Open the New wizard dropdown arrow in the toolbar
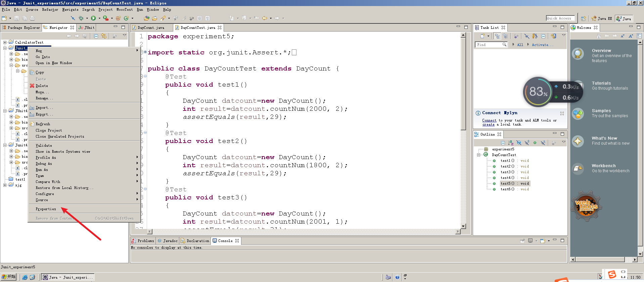The width and height of the screenshot is (644, 282). [x=10, y=18]
